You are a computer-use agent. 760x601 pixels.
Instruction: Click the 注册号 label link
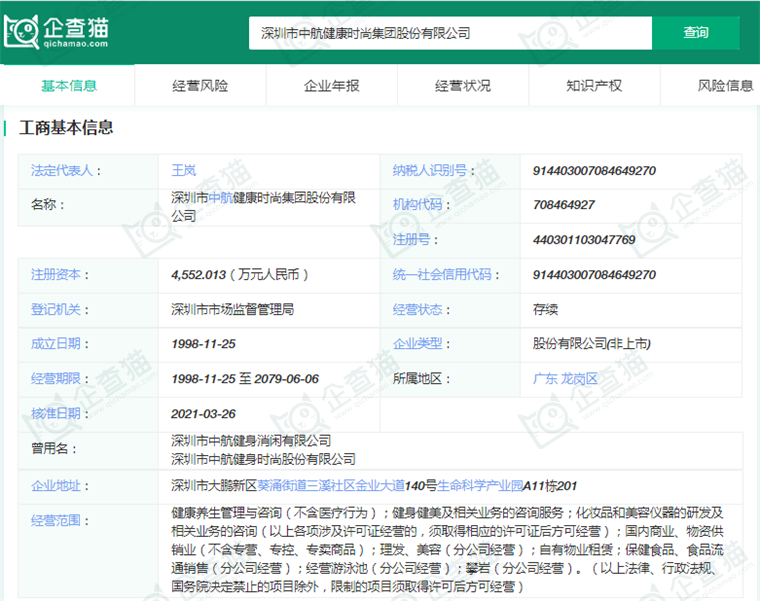411,239
